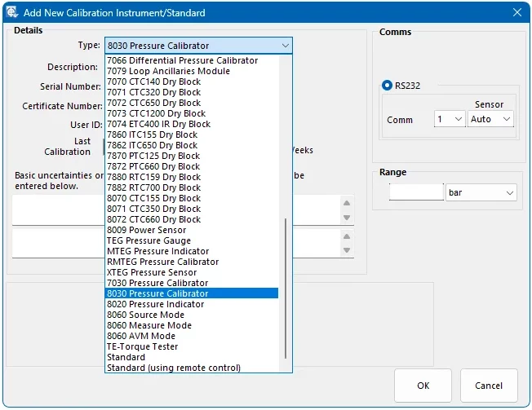Image resolution: width=532 pixels, height=410 pixels.
Task: Open the bar units dropdown
Action: click(x=481, y=193)
